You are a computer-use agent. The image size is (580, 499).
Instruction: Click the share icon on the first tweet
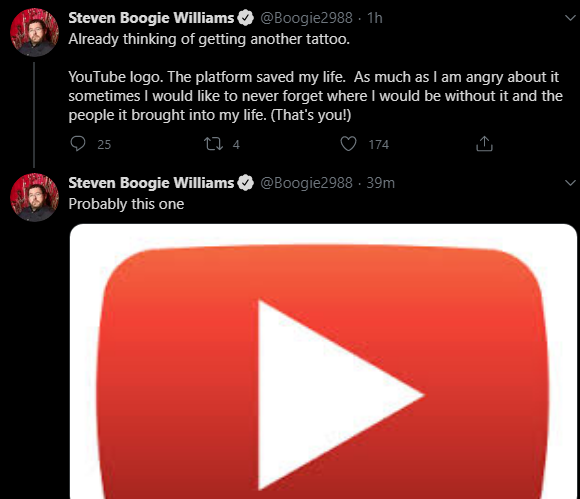484,144
